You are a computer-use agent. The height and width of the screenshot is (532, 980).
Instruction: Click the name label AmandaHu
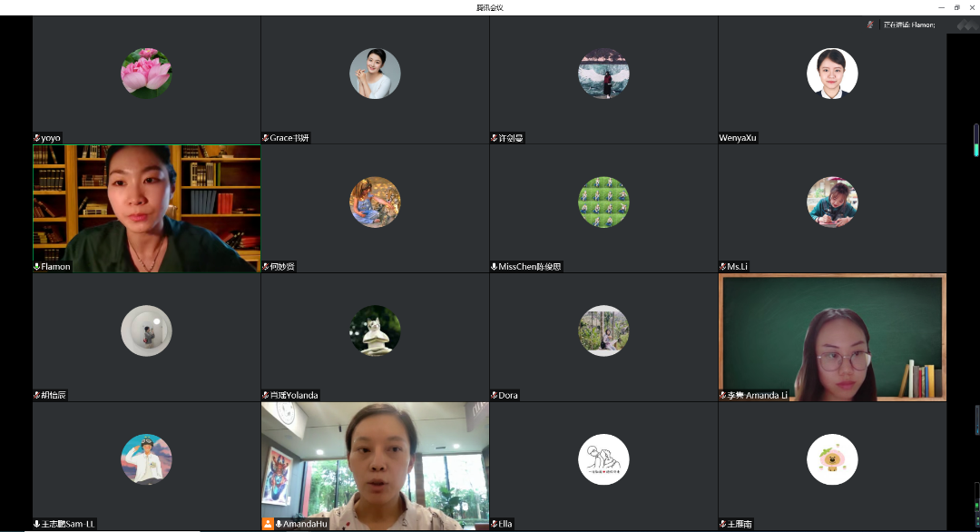[305, 525]
